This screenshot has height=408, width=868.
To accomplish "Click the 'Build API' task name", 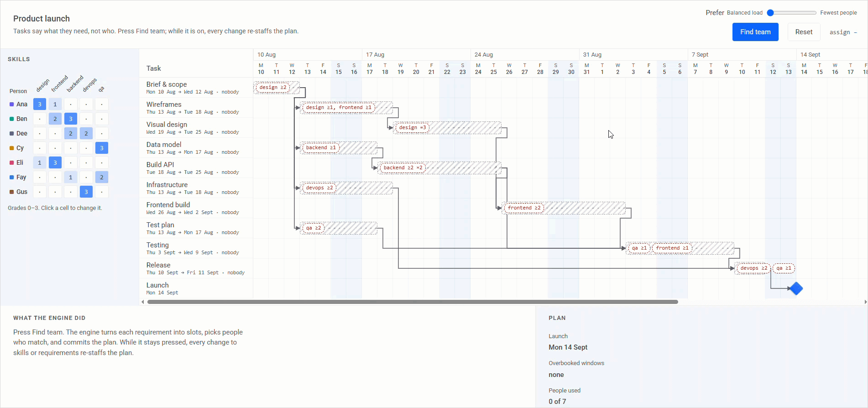I will pyautogui.click(x=160, y=164).
